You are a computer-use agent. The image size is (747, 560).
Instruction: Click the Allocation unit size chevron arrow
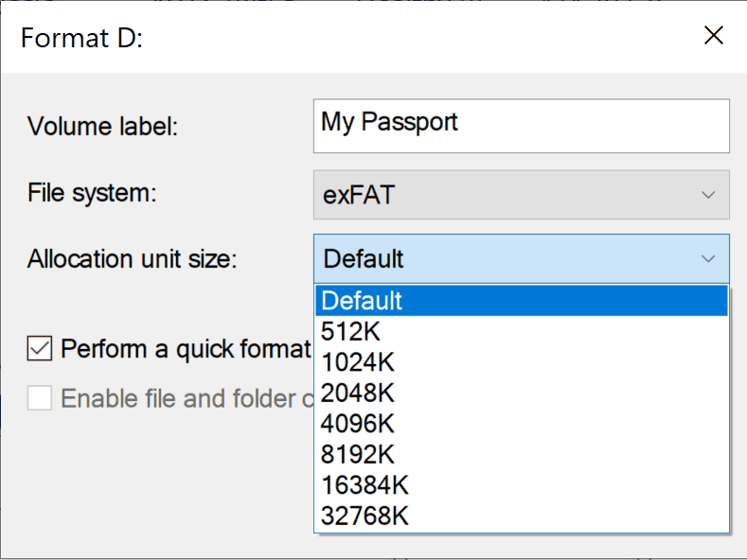(x=708, y=258)
